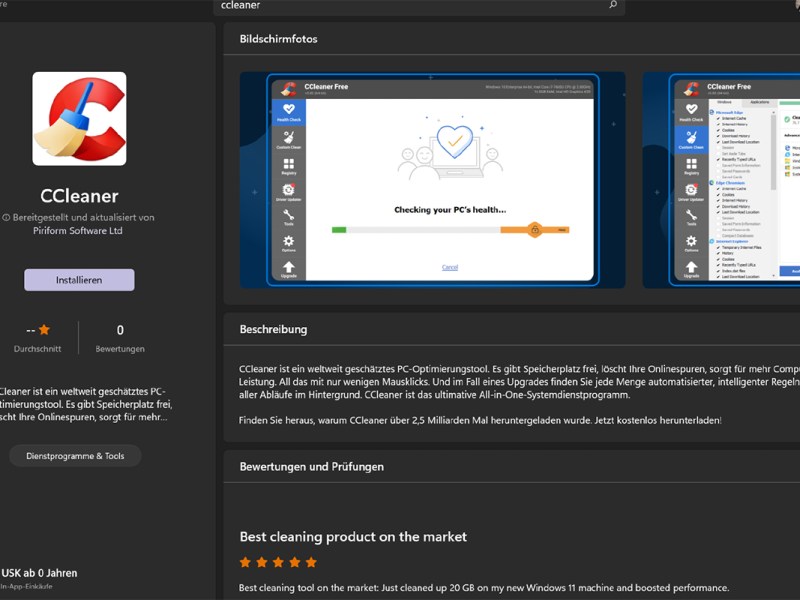Viewport: 800px width, 600px height.
Task: Click the info icon beside Bereitgestellt
Action: pyautogui.click(x=6, y=217)
